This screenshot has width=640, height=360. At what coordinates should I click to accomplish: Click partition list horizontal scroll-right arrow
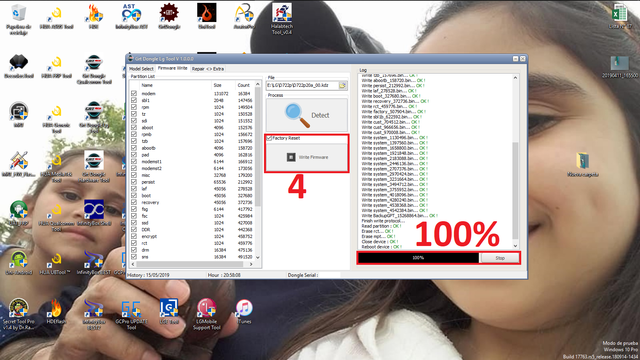[251, 264]
